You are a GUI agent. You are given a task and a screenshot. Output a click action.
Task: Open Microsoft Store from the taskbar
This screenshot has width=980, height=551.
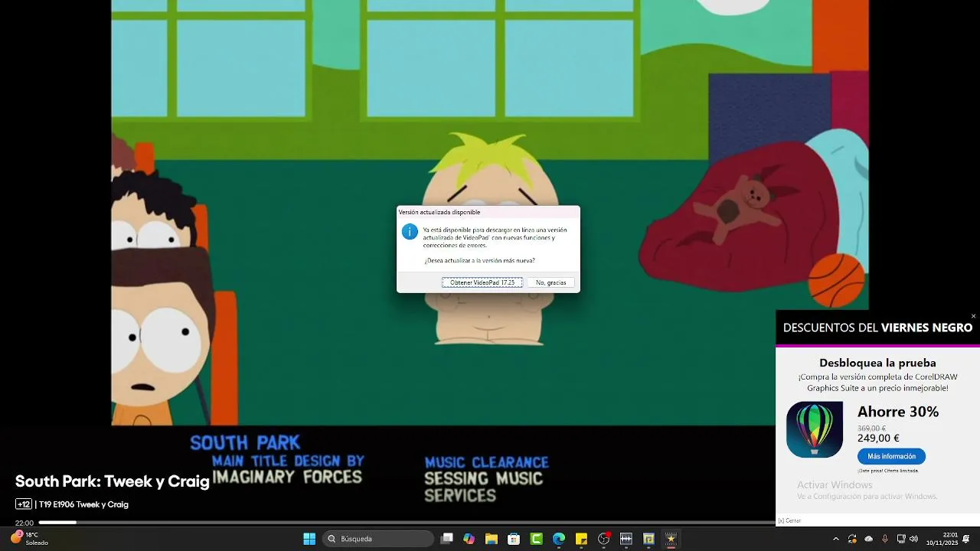[x=514, y=539]
